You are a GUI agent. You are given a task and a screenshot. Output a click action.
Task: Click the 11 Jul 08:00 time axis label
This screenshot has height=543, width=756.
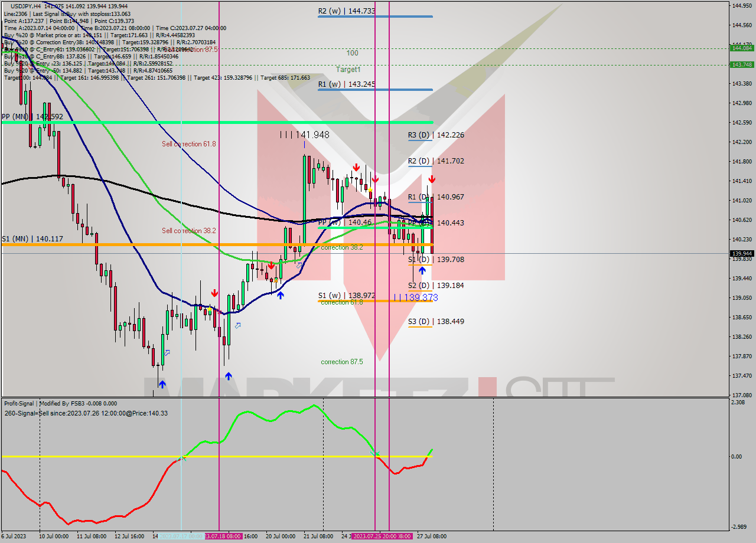pos(92,537)
